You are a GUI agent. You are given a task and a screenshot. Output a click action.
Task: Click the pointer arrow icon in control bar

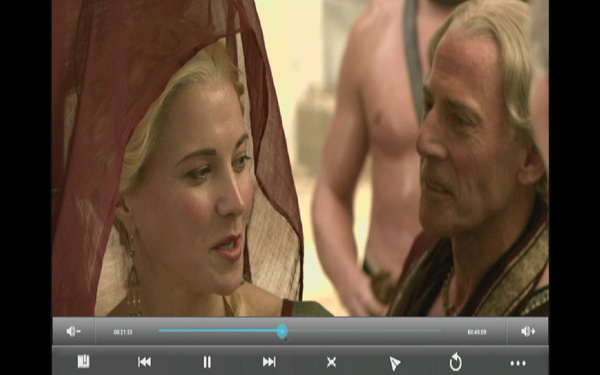395,363
